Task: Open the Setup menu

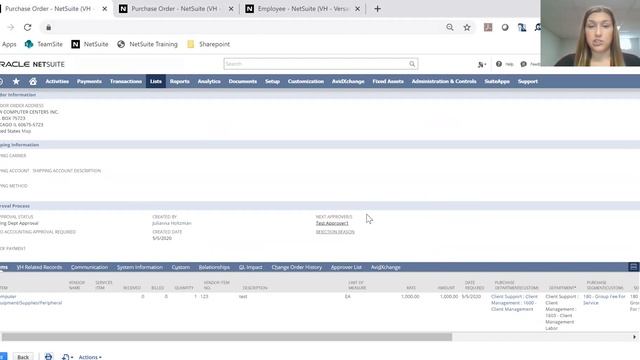Action: tap(272, 81)
